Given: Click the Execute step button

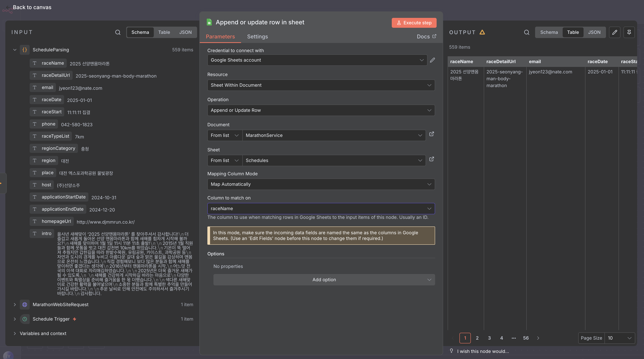Looking at the screenshot, I should click(x=414, y=23).
